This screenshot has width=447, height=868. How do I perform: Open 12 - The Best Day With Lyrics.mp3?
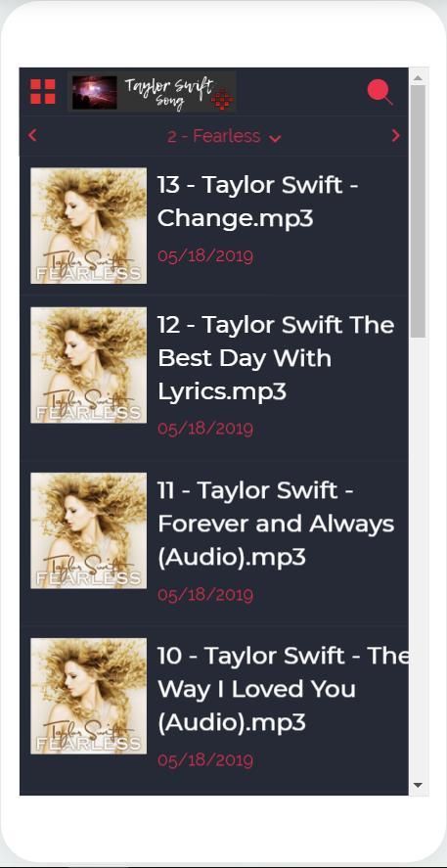[x=276, y=357]
